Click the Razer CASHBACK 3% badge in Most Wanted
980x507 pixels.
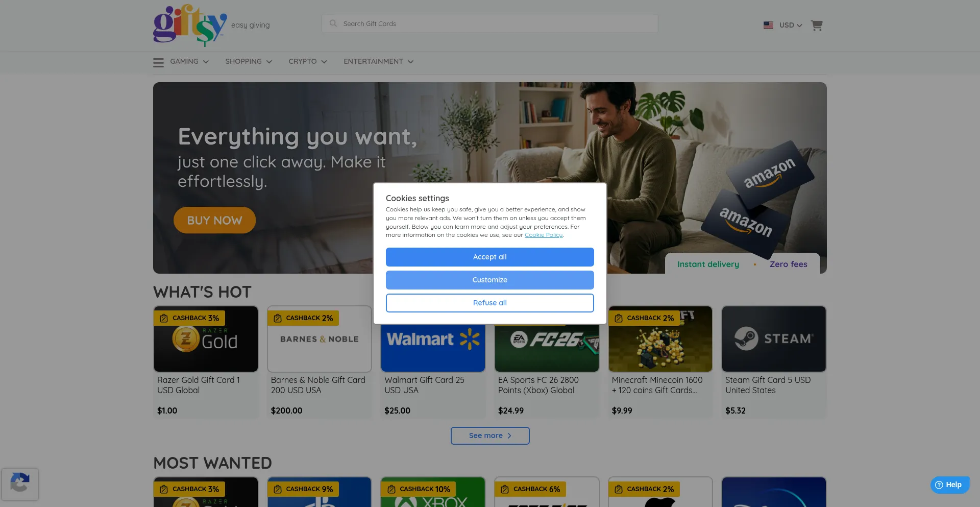point(189,489)
